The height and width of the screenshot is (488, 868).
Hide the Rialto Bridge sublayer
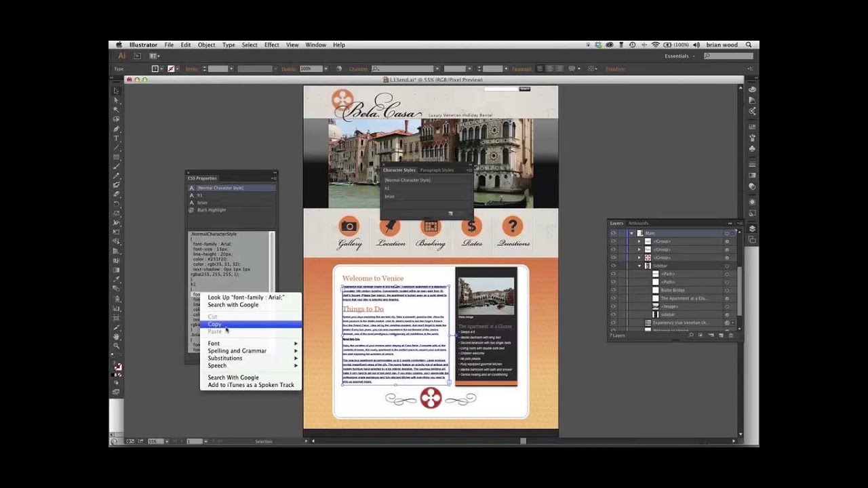click(613, 290)
